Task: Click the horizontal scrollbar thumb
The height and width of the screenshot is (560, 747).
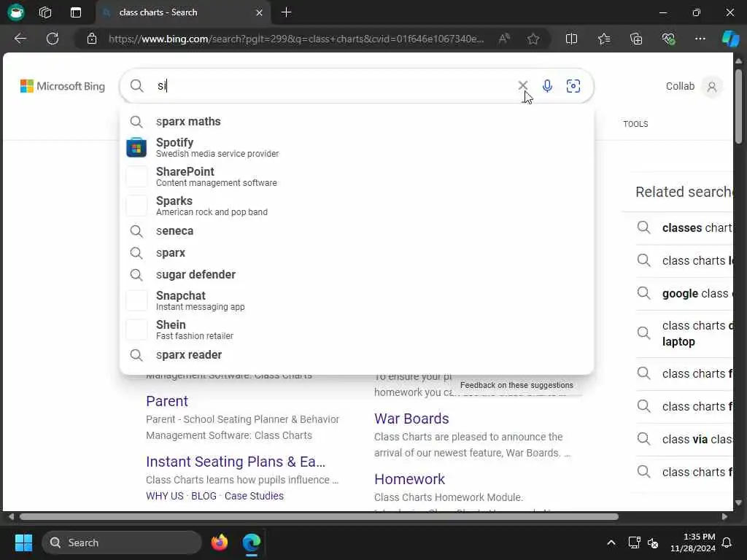Action: click(x=319, y=517)
